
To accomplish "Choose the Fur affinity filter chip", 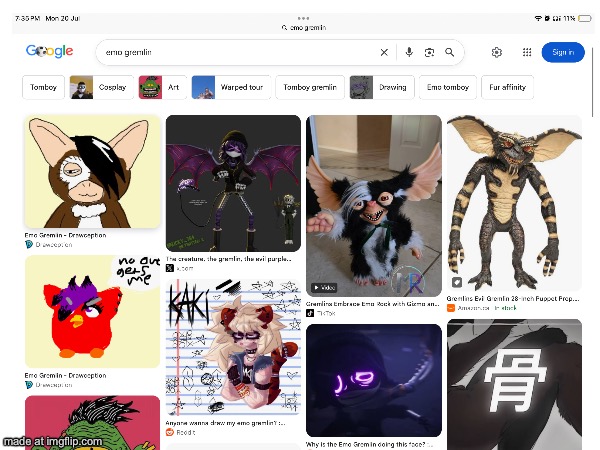I will (x=507, y=87).
